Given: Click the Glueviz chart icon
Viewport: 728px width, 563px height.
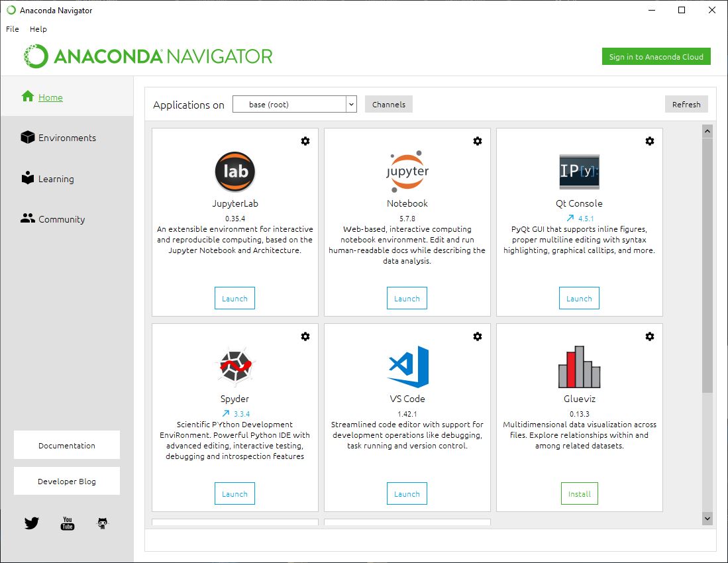Looking at the screenshot, I should coord(579,366).
